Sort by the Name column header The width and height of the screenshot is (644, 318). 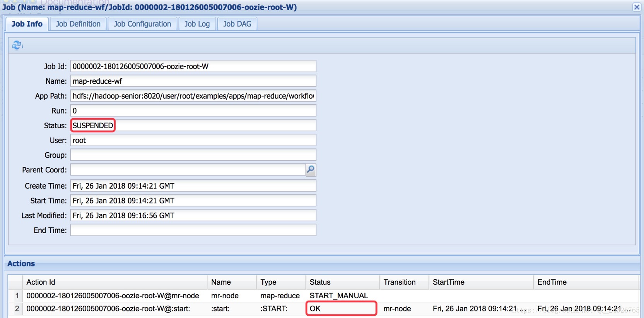(x=232, y=282)
